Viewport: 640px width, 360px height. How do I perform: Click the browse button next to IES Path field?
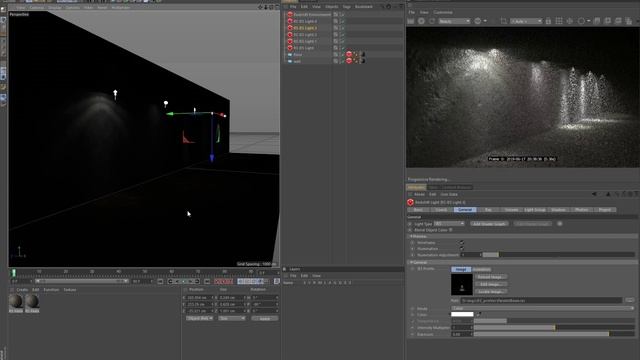point(629,300)
